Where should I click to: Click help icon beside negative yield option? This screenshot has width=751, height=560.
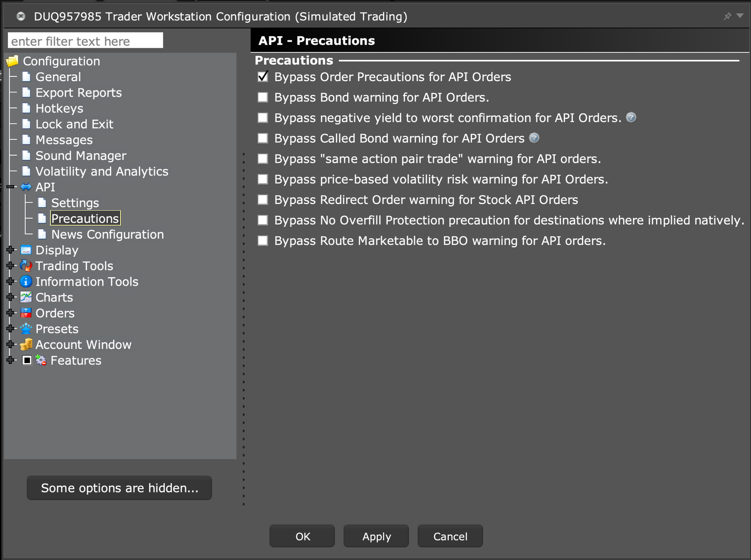(631, 117)
